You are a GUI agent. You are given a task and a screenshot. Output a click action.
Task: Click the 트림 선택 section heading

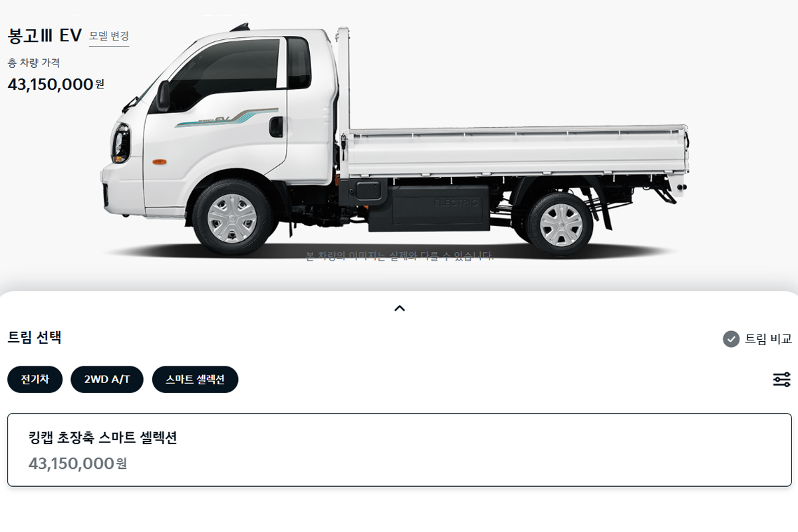pos(35,337)
